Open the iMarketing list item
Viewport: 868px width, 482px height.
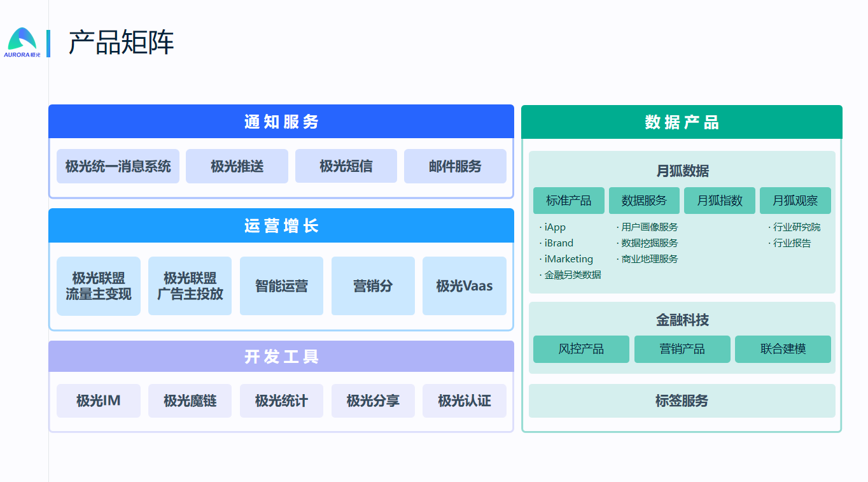click(568, 259)
